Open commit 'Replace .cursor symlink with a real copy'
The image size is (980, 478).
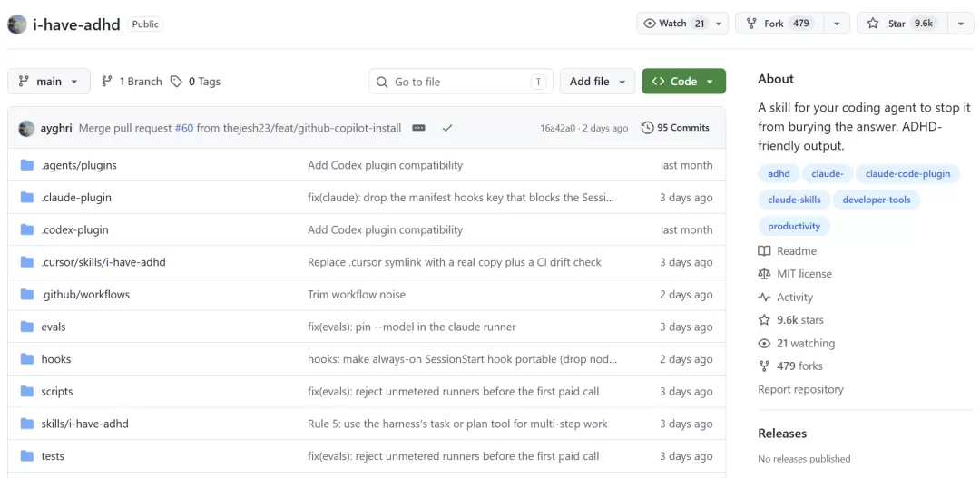pos(455,262)
